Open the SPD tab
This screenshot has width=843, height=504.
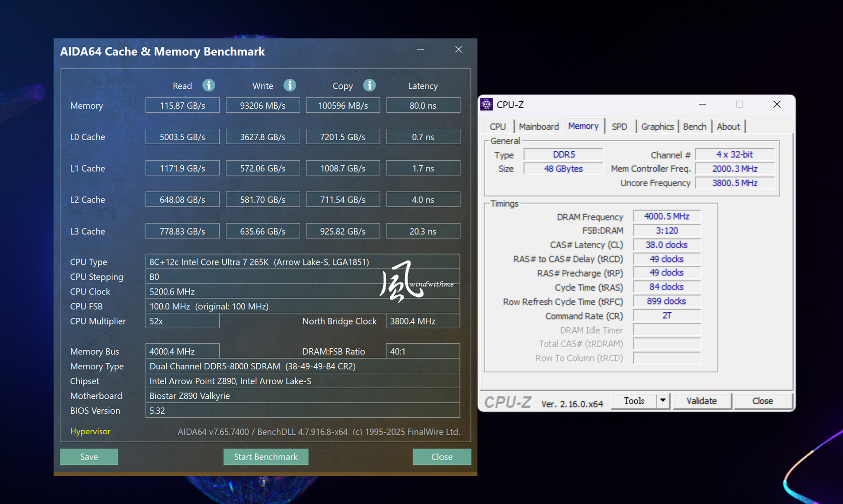click(x=619, y=127)
